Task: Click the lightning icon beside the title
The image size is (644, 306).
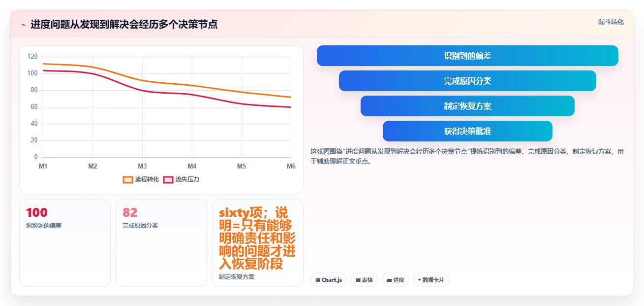Action: (x=23, y=25)
